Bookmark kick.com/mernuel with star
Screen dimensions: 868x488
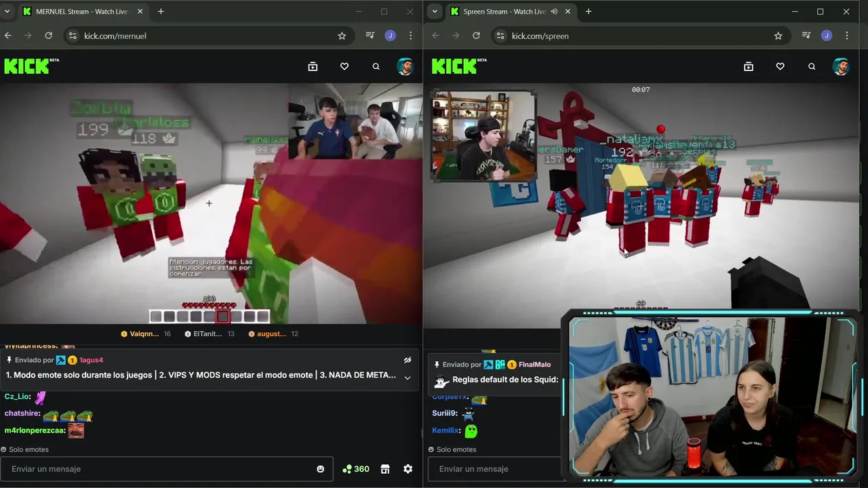(x=342, y=36)
